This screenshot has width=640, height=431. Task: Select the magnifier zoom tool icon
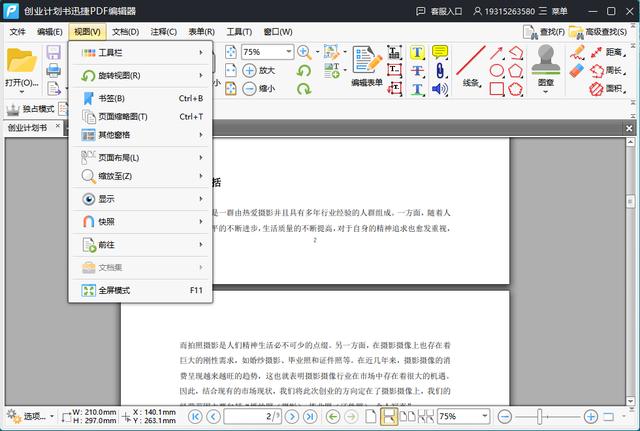(x=304, y=52)
